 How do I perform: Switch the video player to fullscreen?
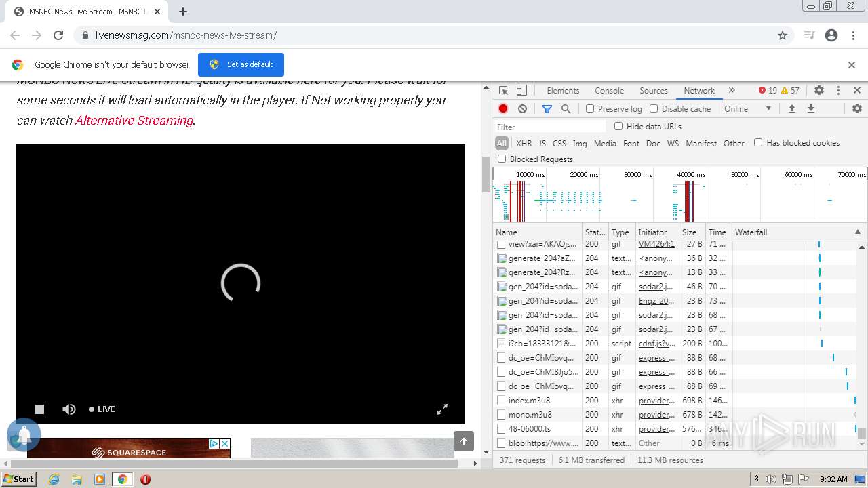[x=442, y=409]
